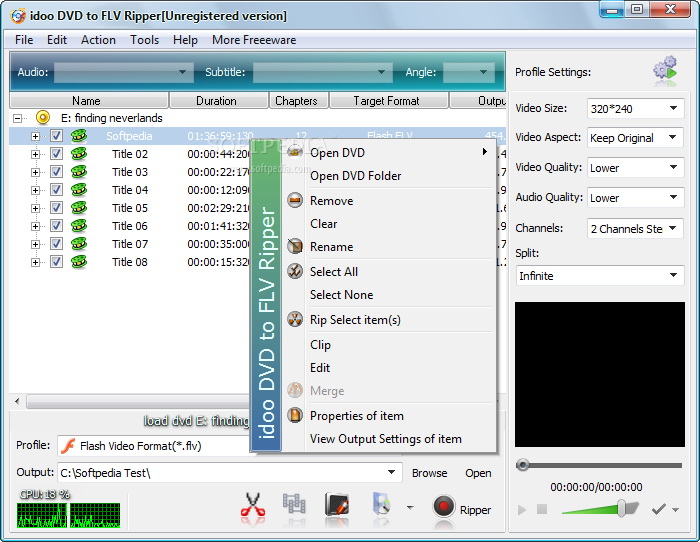This screenshot has width=700, height=542.
Task: Click the Ripper text button
Action: pyautogui.click(x=475, y=510)
